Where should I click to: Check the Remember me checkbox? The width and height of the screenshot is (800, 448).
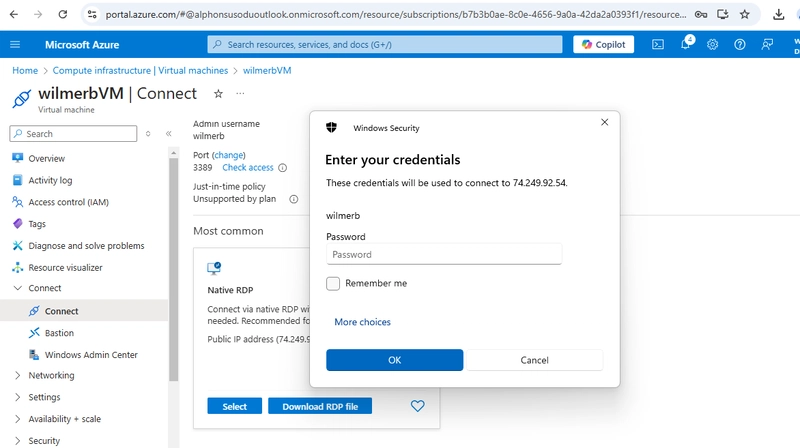pyautogui.click(x=333, y=283)
